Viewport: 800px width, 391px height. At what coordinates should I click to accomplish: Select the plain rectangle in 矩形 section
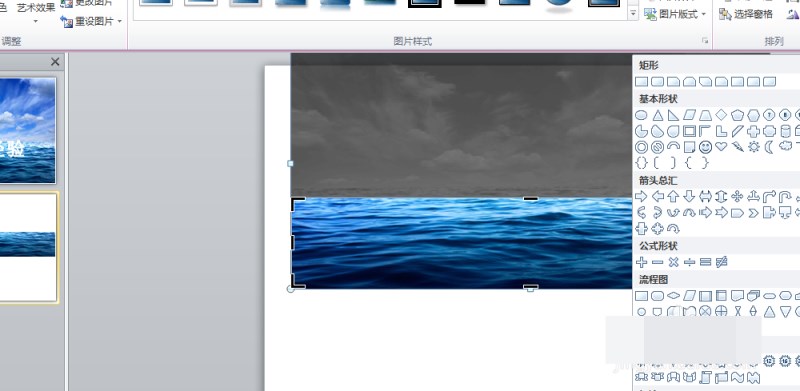point(641,82)
